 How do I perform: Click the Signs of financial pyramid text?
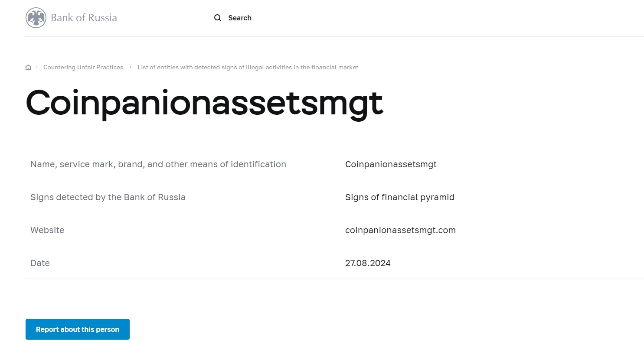coord(400,197)
